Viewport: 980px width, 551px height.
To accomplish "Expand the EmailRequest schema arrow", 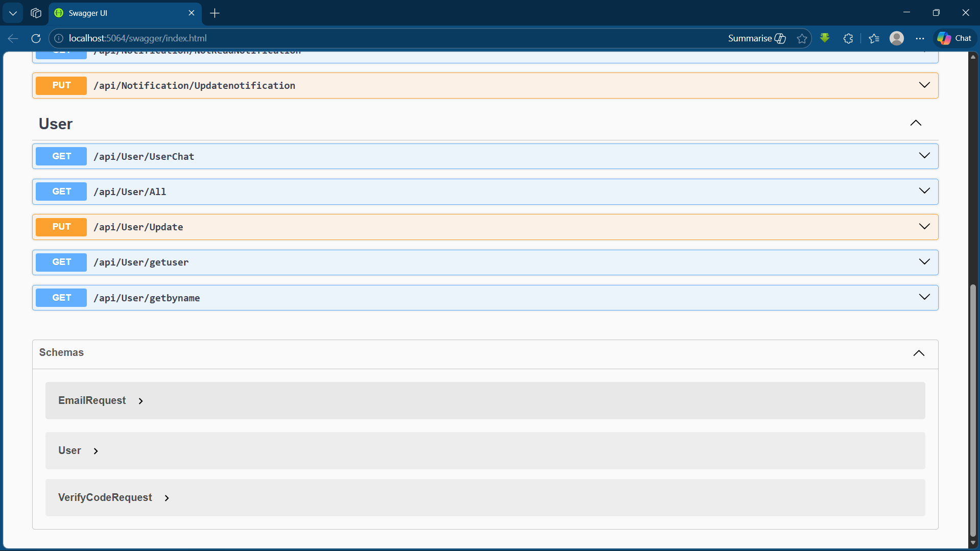I will 141,401.
